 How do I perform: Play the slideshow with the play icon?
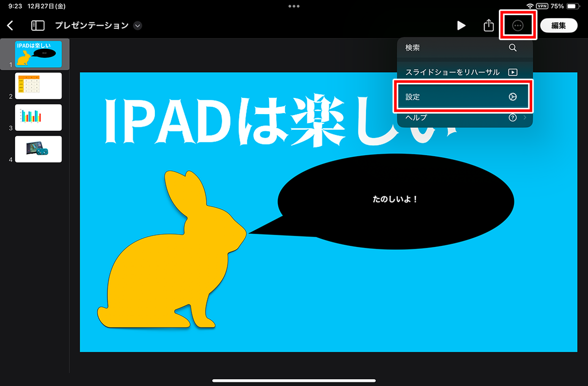tap(461, 25)
